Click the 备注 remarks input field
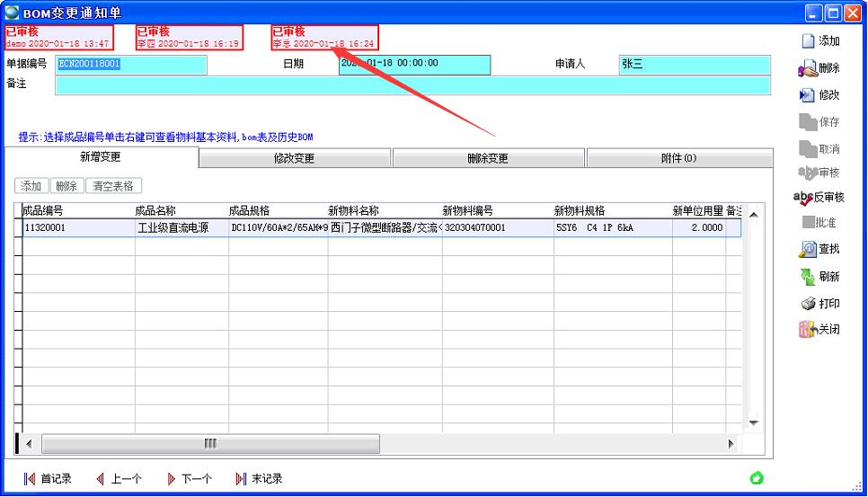The image size is (868, 497). pos(412,85)
